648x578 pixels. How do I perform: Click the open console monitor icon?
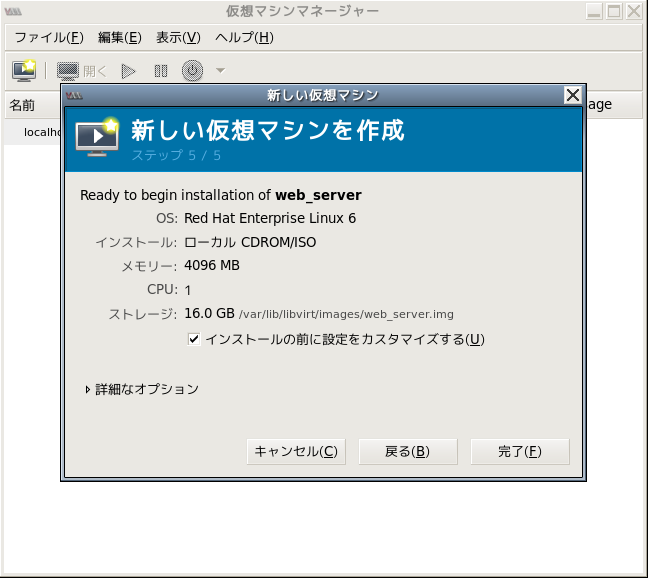[68, 71]
